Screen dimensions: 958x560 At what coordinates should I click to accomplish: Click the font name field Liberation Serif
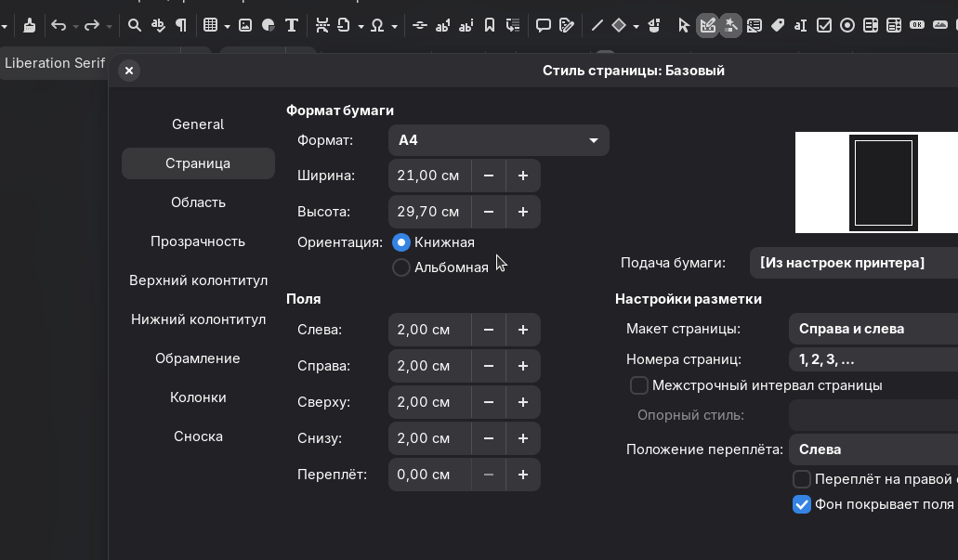[53, 63]
